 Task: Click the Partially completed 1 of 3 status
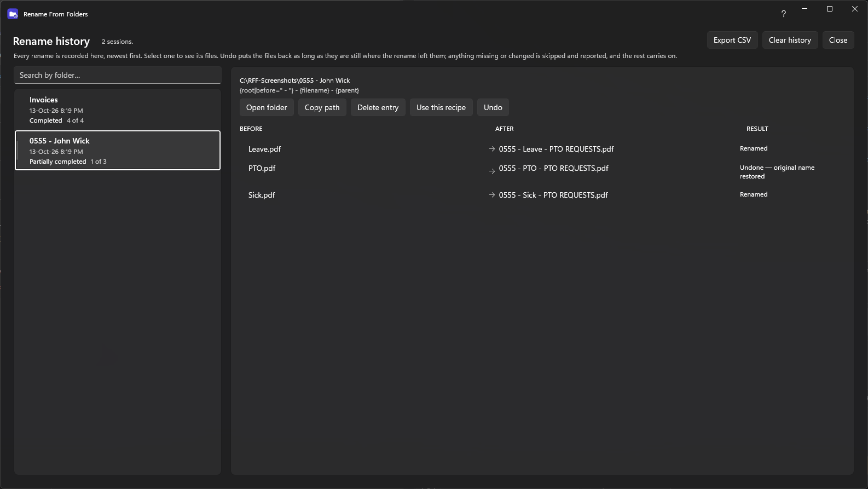(68, 162)
